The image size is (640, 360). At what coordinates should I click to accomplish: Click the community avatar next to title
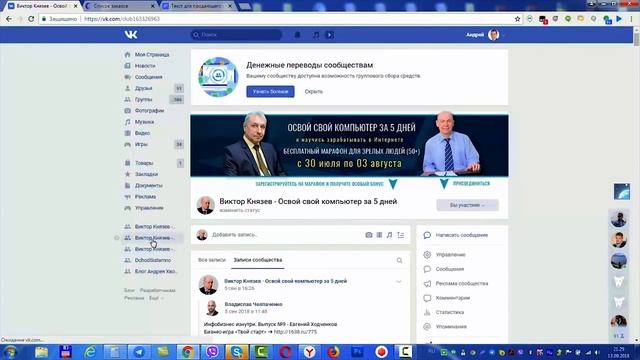tap(205, 205)
